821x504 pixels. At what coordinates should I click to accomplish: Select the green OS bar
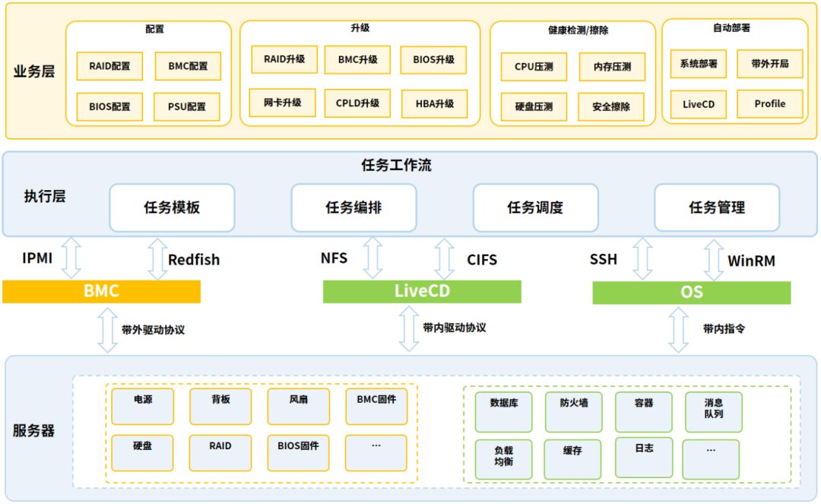pos(691,292)
